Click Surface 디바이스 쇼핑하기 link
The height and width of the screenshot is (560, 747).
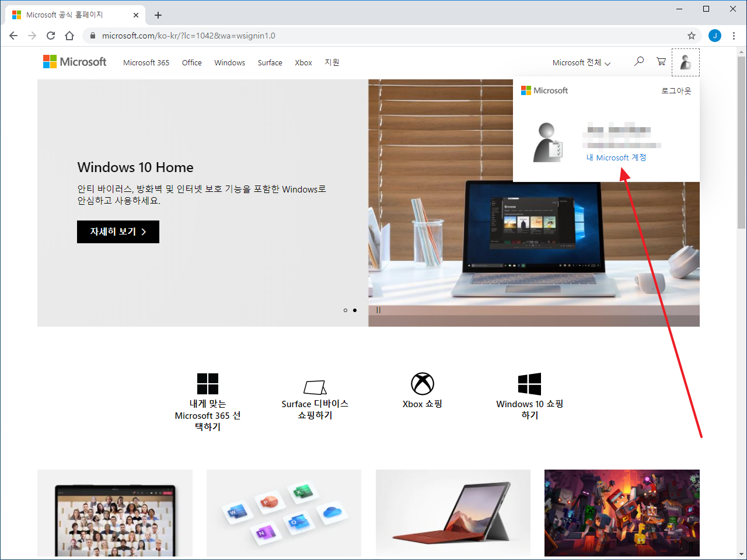315,409
